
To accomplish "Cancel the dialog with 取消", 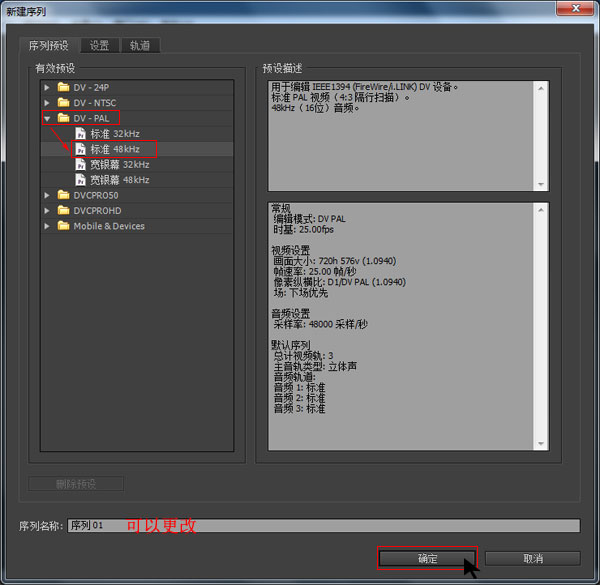I will tap(533, 559).
